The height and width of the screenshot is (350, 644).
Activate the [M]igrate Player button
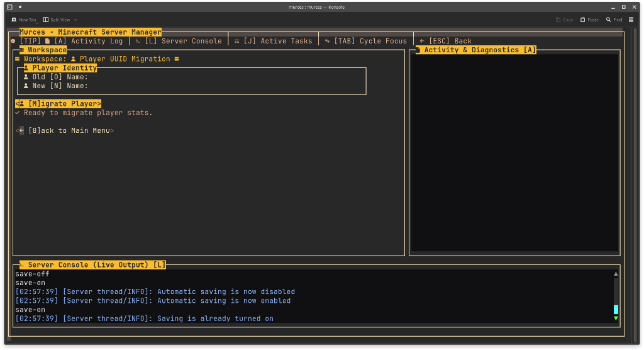(x=58, y=104)
